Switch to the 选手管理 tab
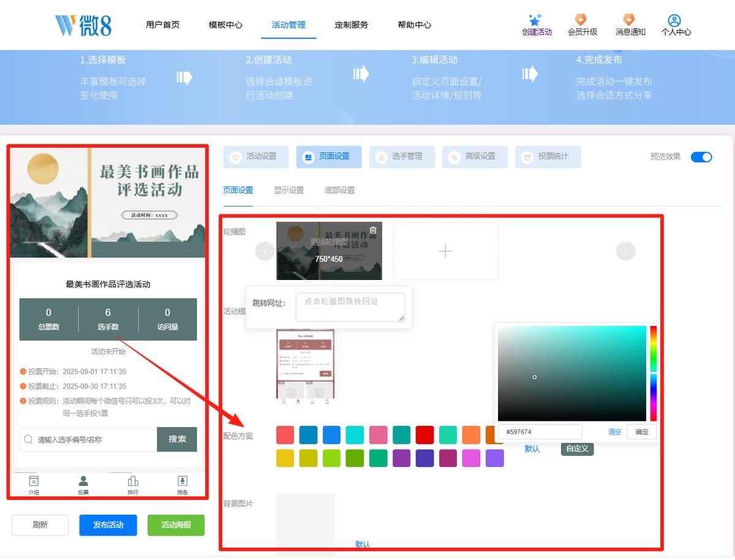This screenshot has width=735, height=560. coord(402,157)
